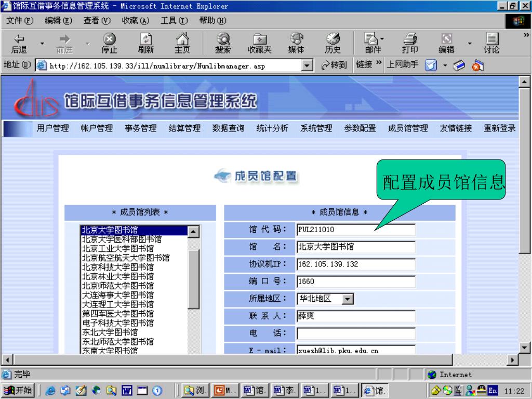This screenshot has width=532, height=399.
Task: Click the Edit (编辑) toolbar icon
Action: [446, 44]
